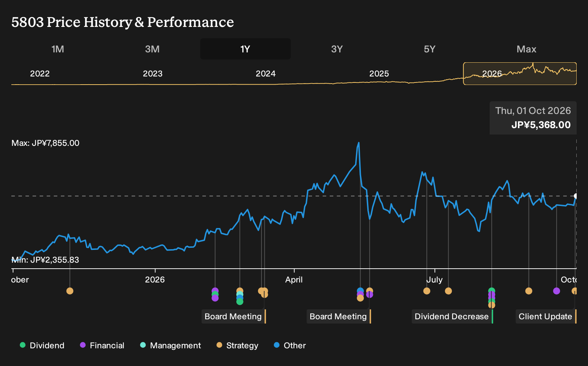The width and height of the screenshot is (588, 366).
Task: Click orange Strategy dot just after July label
Action: tap(448, 291)
